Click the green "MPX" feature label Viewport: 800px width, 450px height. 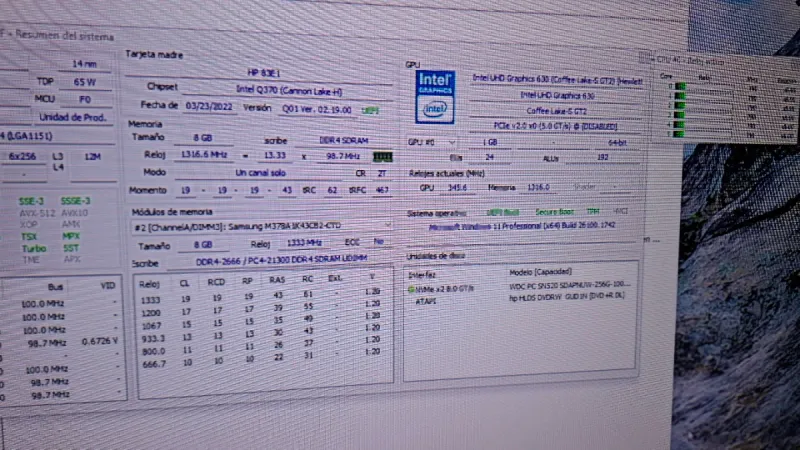tap(71, 236)
